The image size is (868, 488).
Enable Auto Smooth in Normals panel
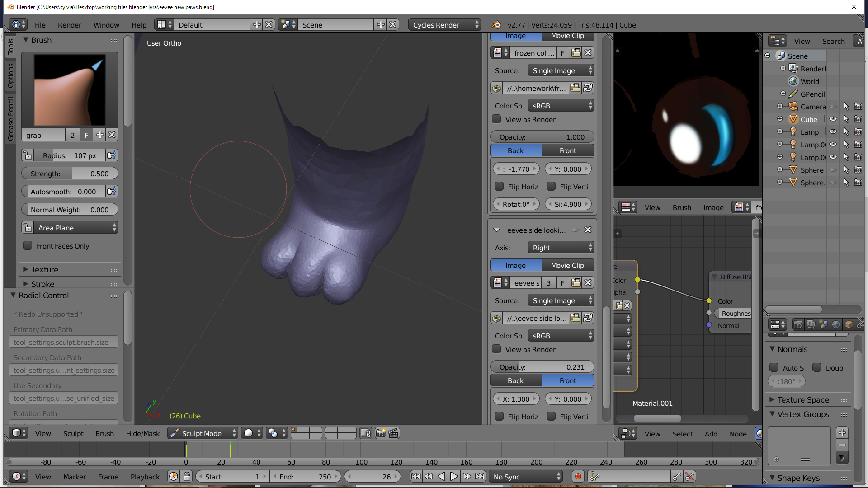(x=774, y=368)
